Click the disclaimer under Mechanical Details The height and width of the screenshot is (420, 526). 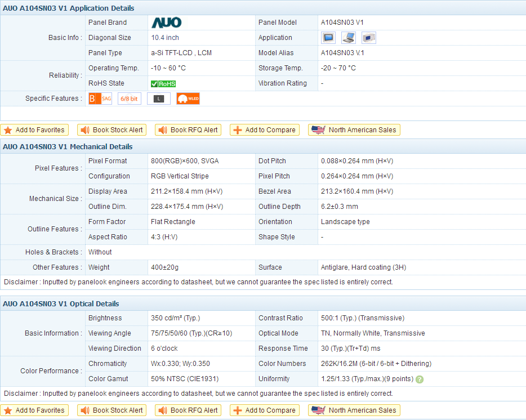198,282
